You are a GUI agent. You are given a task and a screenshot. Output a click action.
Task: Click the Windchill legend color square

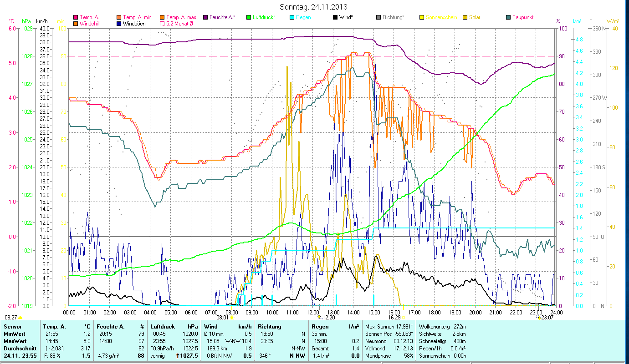tap(76, 24)
